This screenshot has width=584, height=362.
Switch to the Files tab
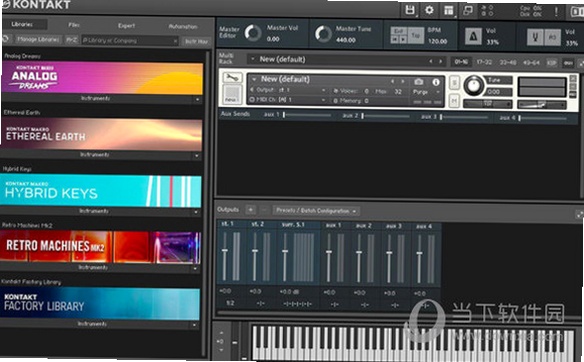point(73,25)
